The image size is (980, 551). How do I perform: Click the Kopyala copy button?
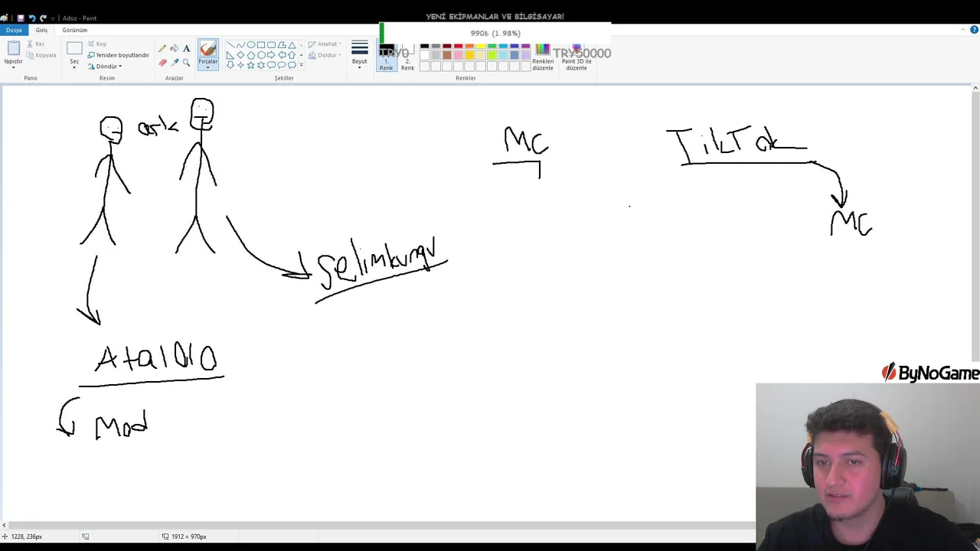pyautogui.click(x=41, y=55)
